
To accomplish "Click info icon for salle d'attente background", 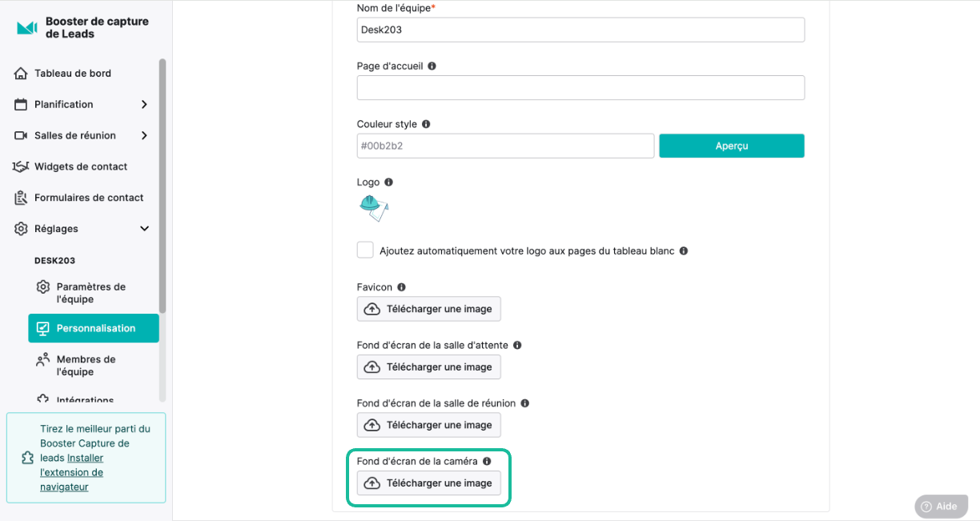I will (x=517, y=345).
